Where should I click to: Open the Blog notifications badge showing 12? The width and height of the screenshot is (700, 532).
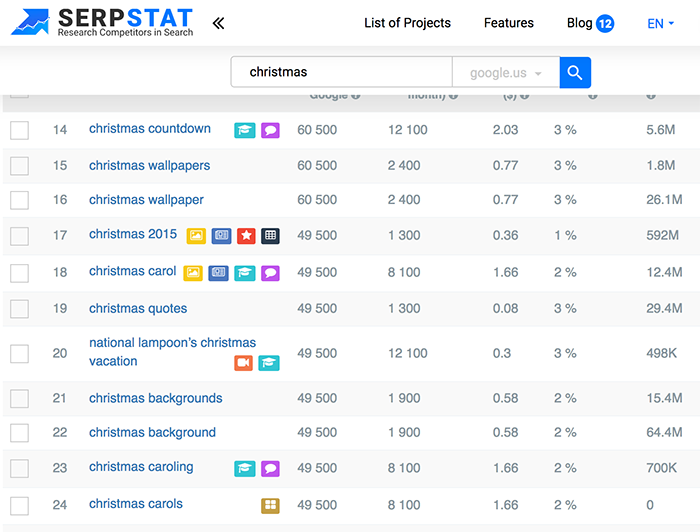point(605,23)
